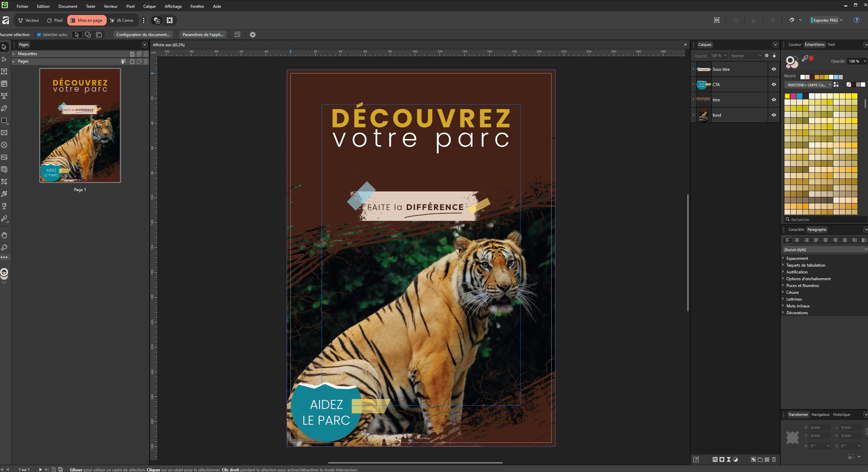
Task: Click the Add page icon in Pages panel
Action: pos(132,62)
